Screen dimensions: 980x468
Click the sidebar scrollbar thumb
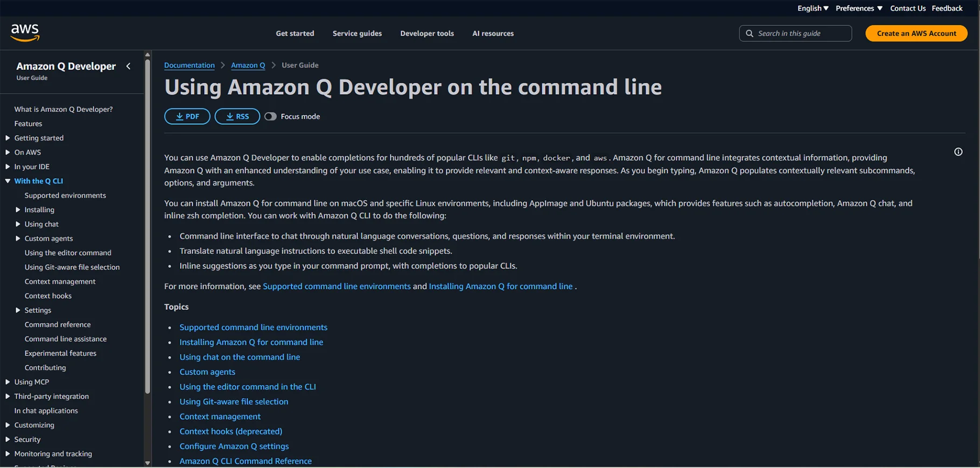148,226
